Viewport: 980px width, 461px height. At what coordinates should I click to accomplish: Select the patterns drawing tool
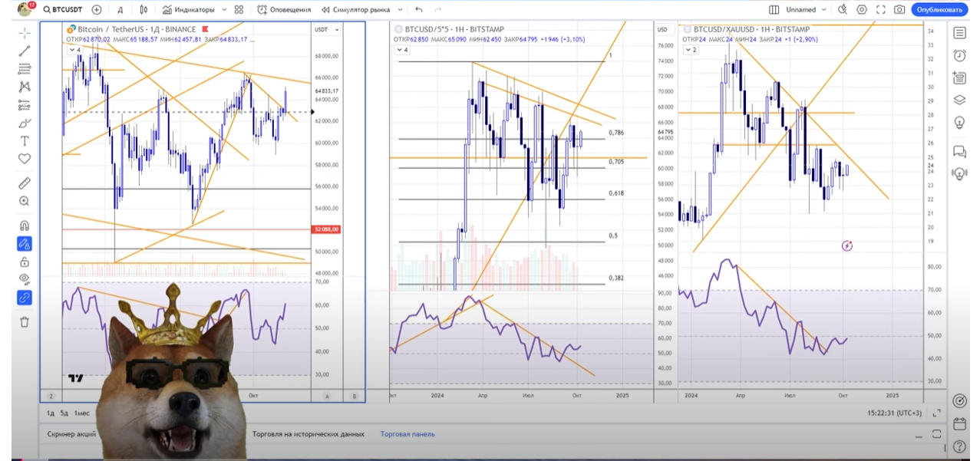[x=25, y=87]
